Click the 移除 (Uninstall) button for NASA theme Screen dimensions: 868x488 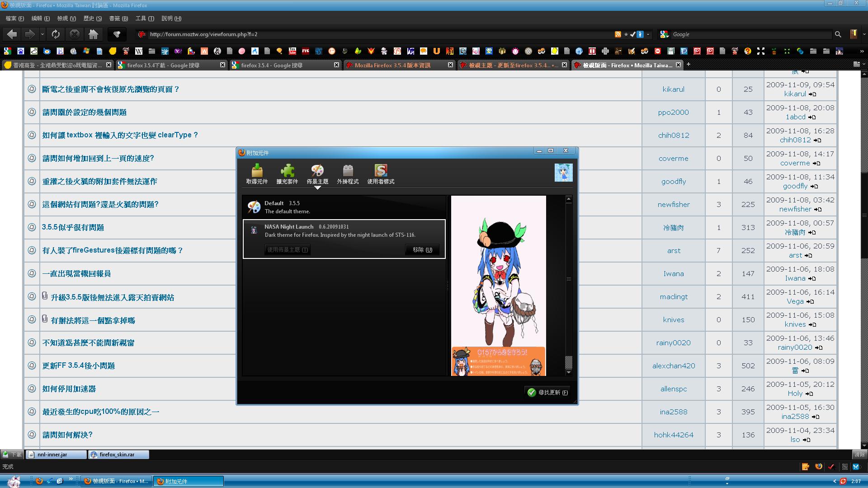pos(422,249)
